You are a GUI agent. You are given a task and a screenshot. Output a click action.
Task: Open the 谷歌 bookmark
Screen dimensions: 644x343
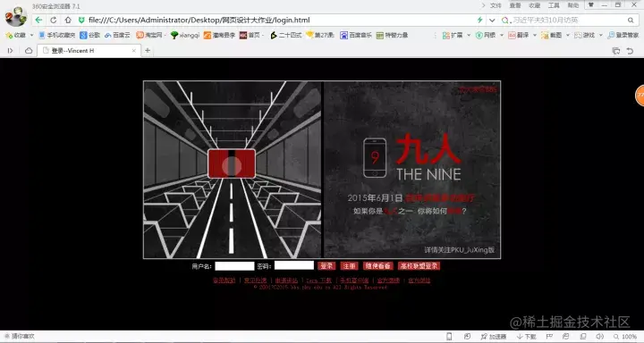(x=90, y=36)
